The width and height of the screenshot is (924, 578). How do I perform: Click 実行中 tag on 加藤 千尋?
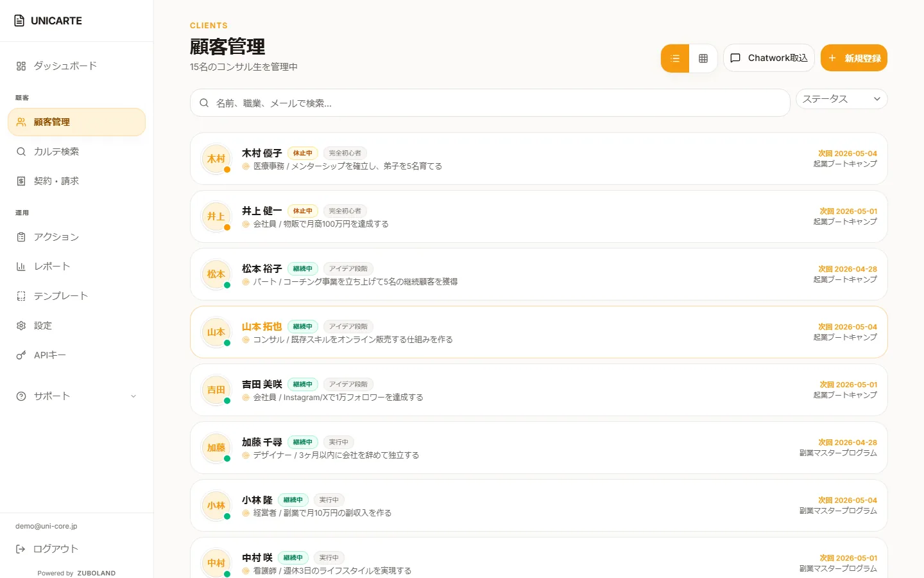[x=339, y=442]
